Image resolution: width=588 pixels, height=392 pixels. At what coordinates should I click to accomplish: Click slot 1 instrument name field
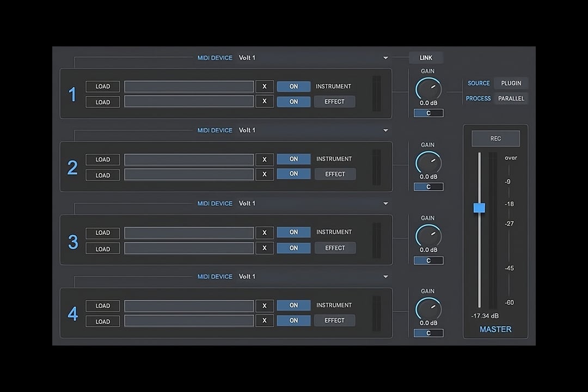(189, 86)
